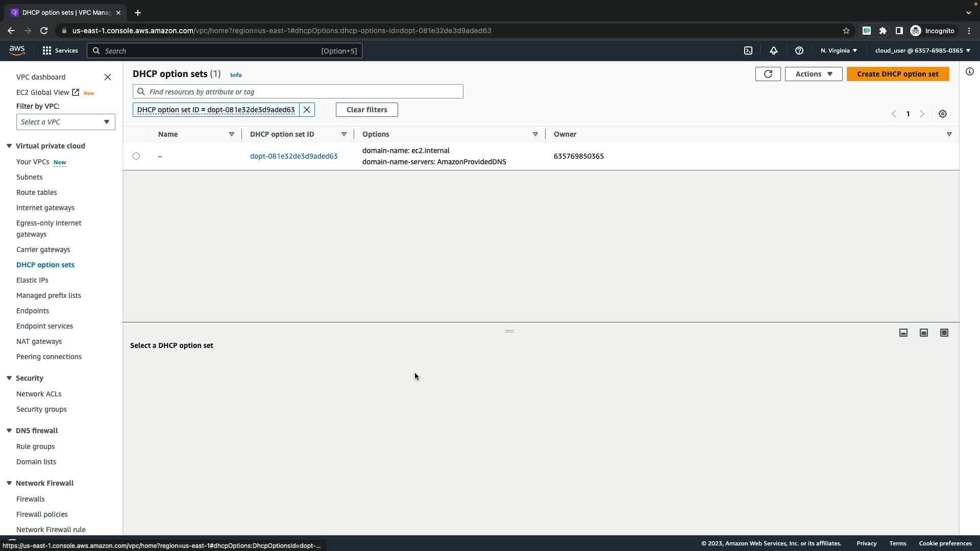Refresh the DHCP option sets list

768,74
